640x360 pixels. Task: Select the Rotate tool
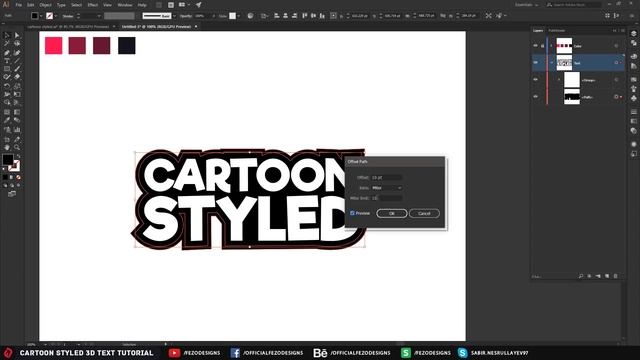pos(7,86)
